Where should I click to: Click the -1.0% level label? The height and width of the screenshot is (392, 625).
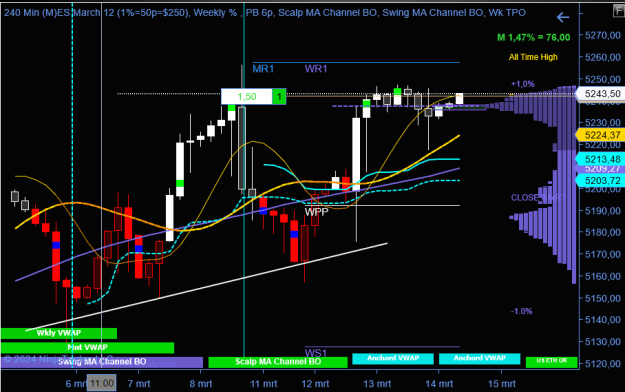point(521,311)
